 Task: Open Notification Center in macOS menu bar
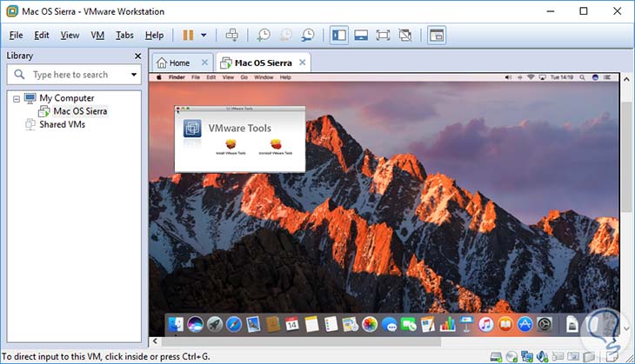pos(607,77)
